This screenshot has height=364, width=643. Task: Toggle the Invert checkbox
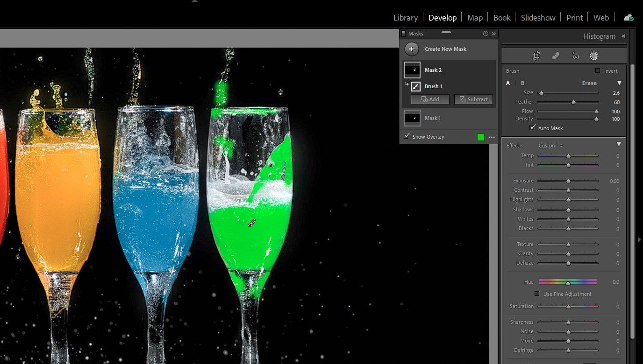point(597,71)
